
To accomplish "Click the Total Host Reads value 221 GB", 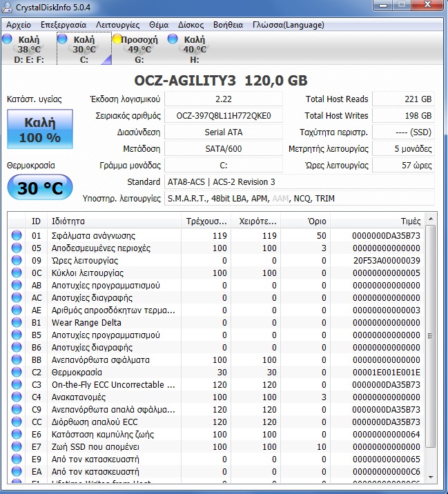I will 404,99.
